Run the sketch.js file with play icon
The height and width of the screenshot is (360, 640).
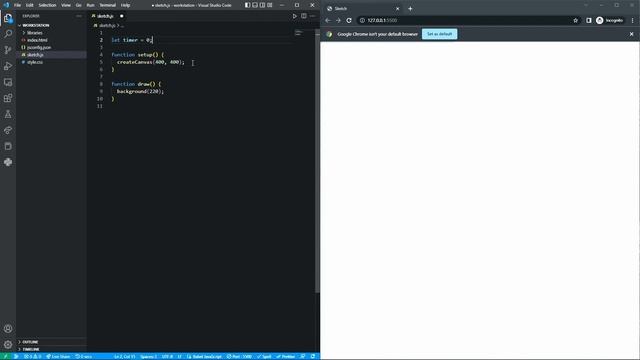[x=295, y=16]
